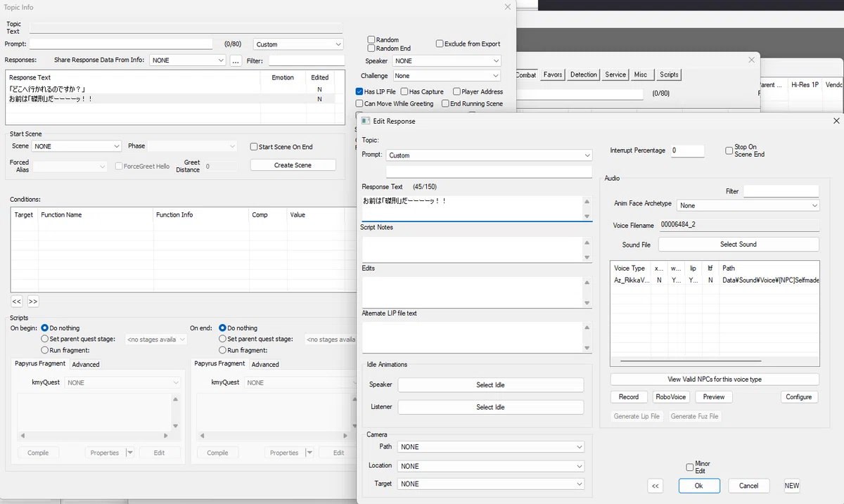Click the Create Scene button
This screenshot has width=844, height=504.
coord(293,165)
